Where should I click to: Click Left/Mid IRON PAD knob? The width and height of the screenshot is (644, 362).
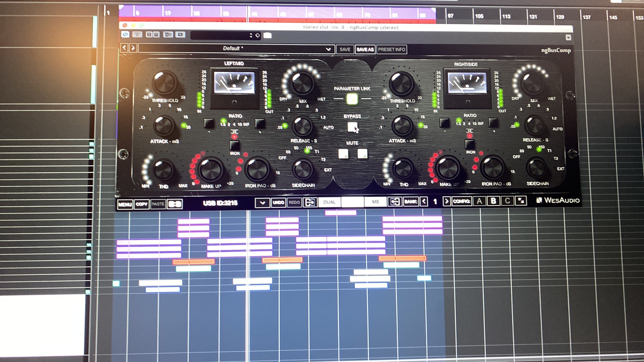pos(257,169)
